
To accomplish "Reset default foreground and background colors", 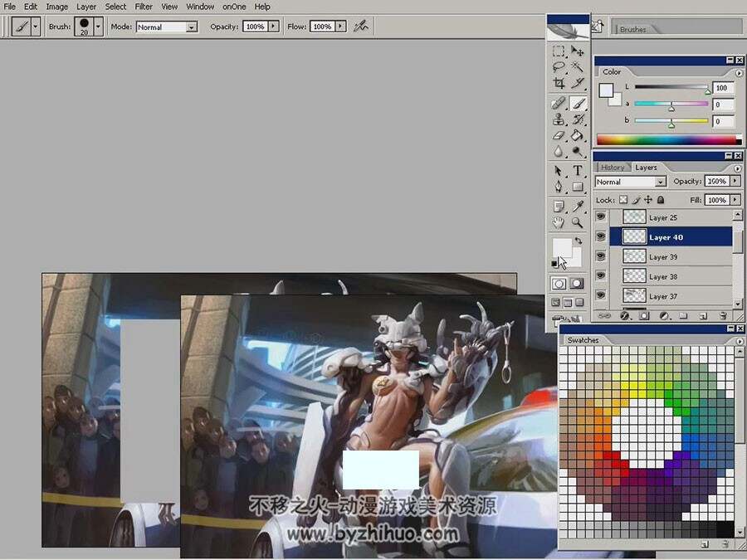I will coord(554,263).
